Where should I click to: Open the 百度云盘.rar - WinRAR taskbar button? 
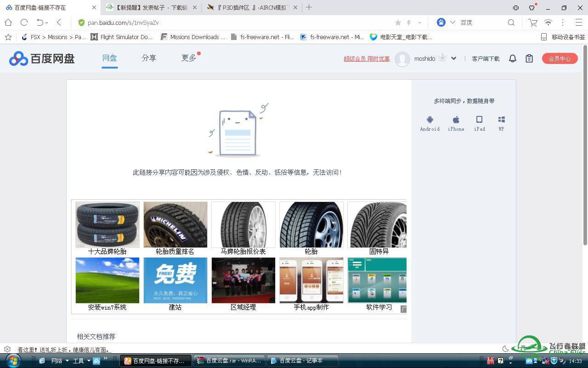(x=229, y=361)
